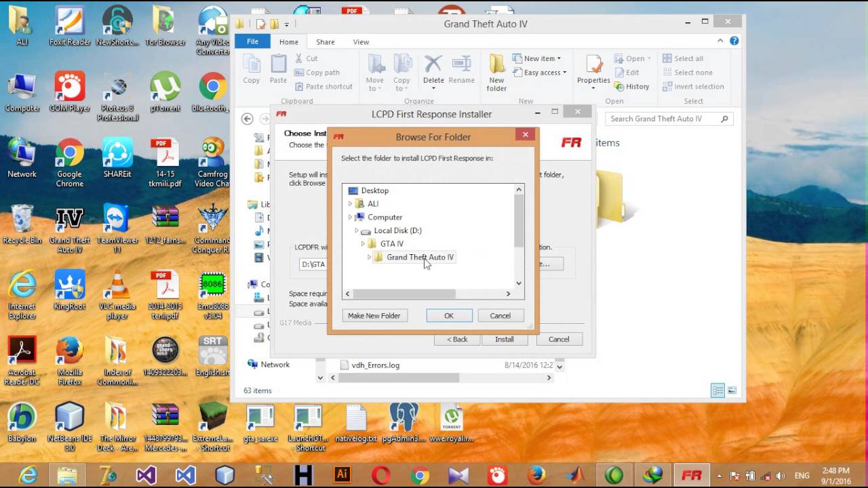Screen dimensions: 868x488
Task: Open GOM Player desktop icon
Action: (x=70, y=93)
